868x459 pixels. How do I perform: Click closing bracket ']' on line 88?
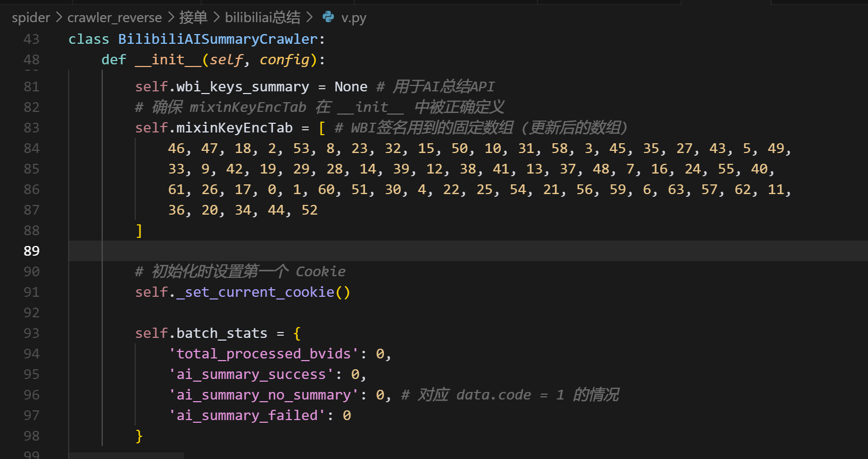139,231
